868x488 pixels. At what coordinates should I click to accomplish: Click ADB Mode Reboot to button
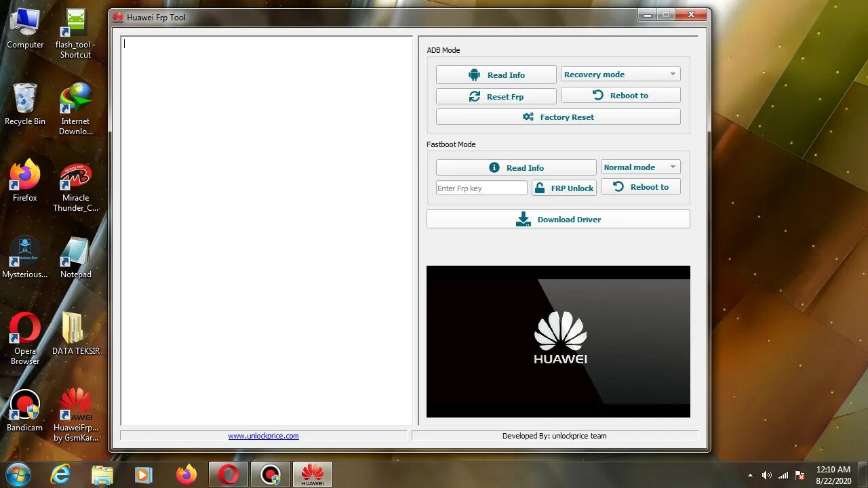(620, 95)
